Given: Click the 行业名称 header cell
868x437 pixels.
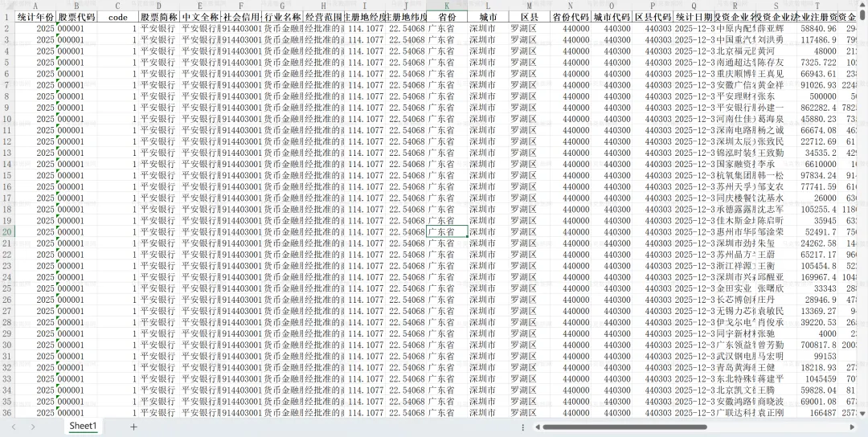Looking at the screenshot, I should [x=282, y=17].
